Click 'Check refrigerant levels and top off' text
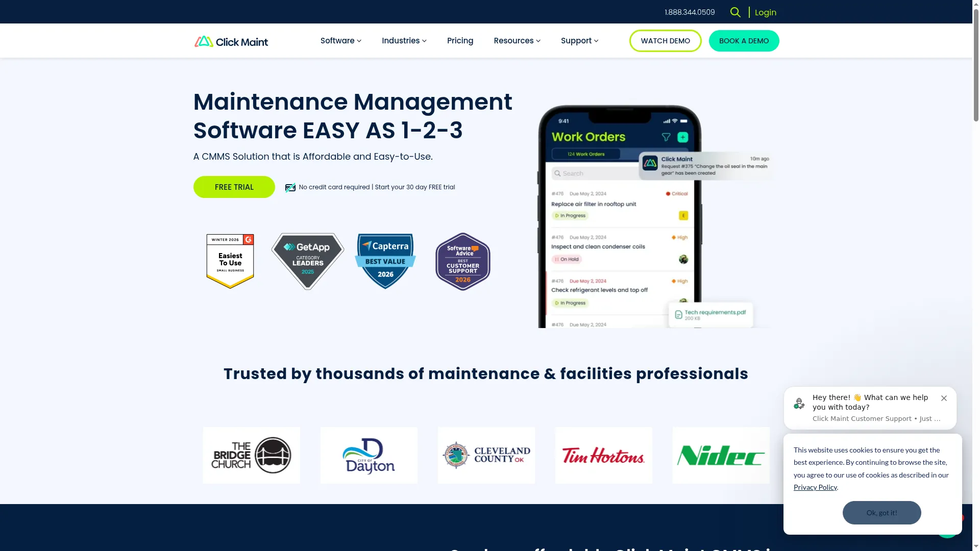Viewport: 980px width, 551px height. [x=599, y=290]
